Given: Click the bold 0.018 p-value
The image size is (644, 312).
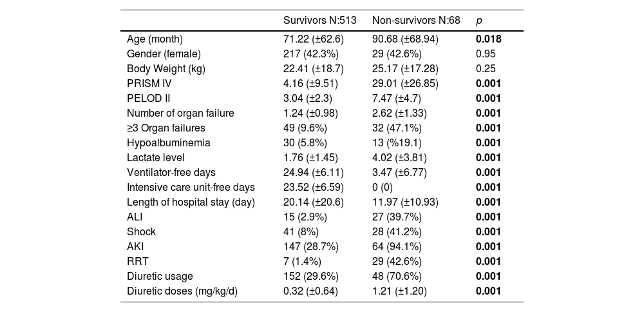Looking at the screenshot, I should pyautogui.click(x=488, y=39).
